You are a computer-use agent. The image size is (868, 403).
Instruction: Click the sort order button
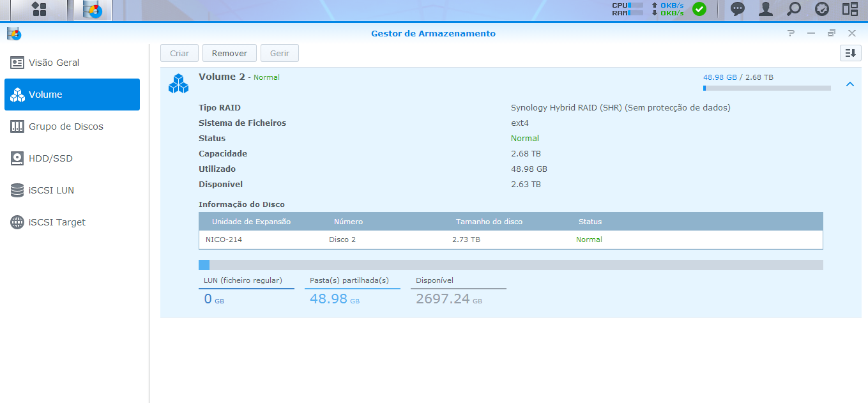pos(851,53)
